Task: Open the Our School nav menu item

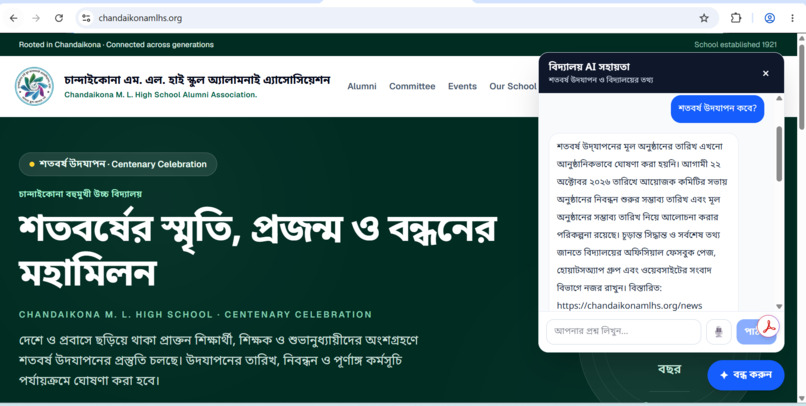Action: pyautogui.click(x=512, y=86)
